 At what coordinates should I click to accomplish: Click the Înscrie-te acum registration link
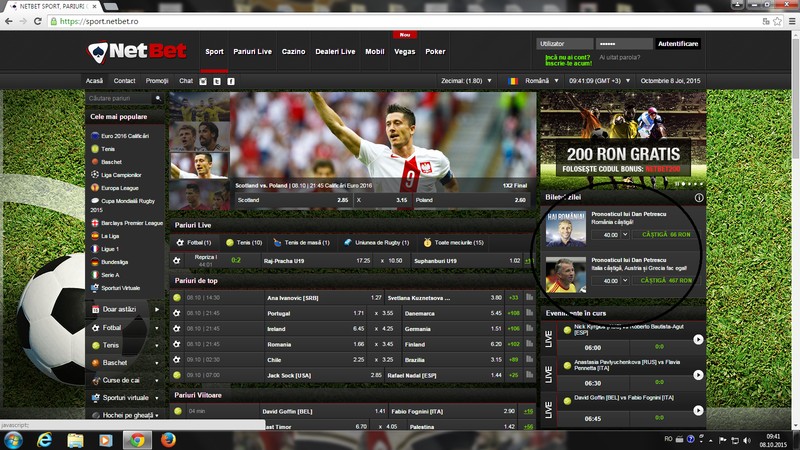pyautogui.click(x=568, y=63)
